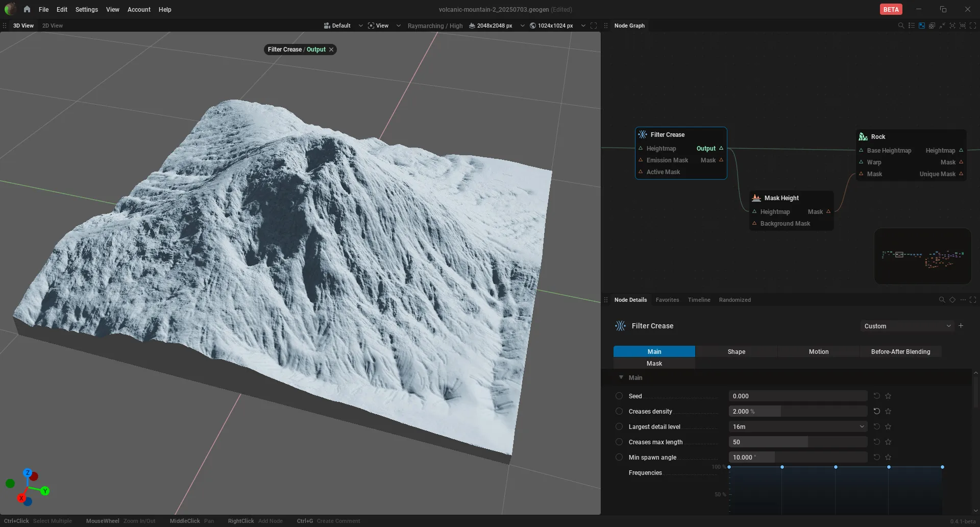
Task: Collapse the Main section triangle
Action: pos(621,377)
